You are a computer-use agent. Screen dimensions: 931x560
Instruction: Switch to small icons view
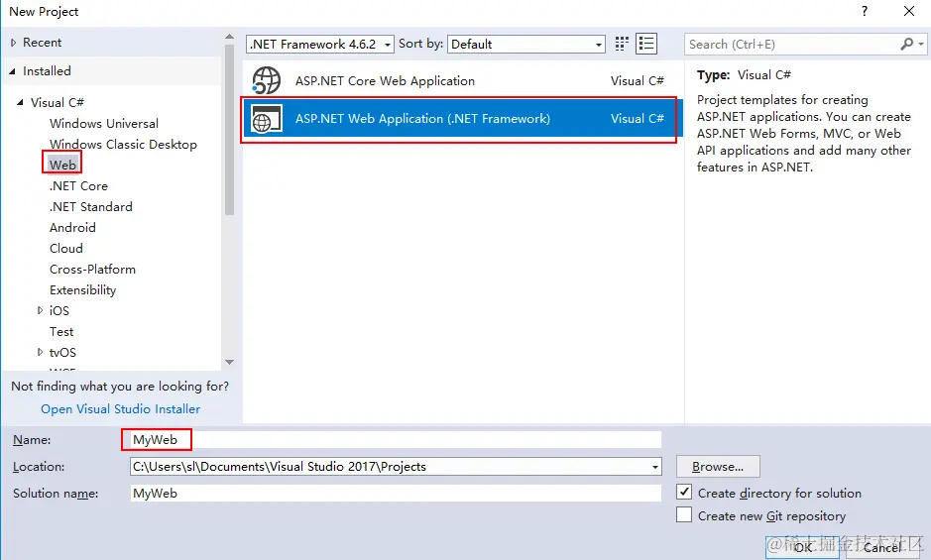622,44
